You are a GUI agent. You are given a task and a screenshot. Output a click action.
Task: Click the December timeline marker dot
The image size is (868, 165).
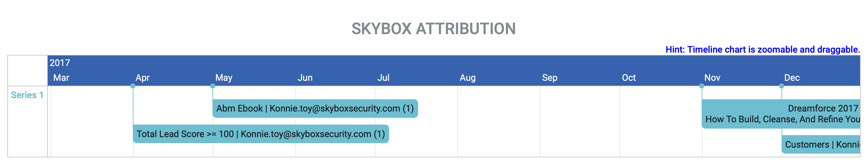782,86
